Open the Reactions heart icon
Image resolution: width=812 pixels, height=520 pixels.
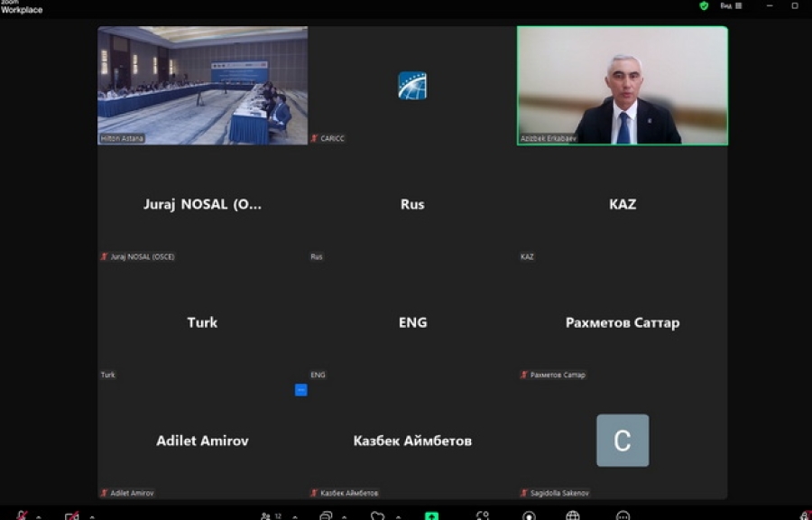(x=378, y=515)
